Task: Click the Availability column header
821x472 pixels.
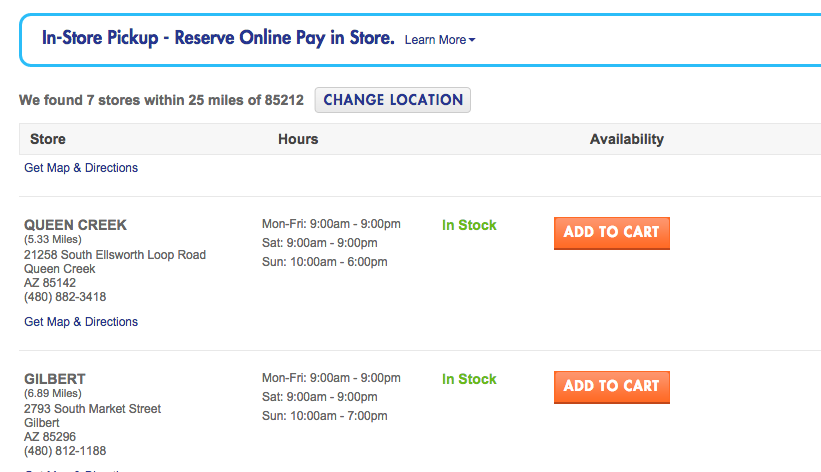Action: 626,139
